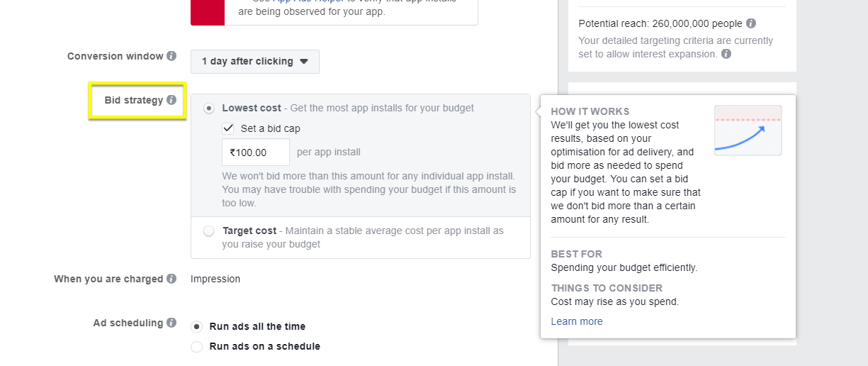Viewport: 868px width, 366px height.
Task: Open the Learn more link
Action: point(577,321)
